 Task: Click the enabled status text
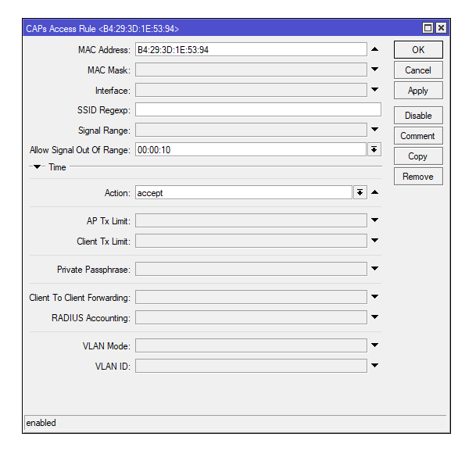coord(41,423)
